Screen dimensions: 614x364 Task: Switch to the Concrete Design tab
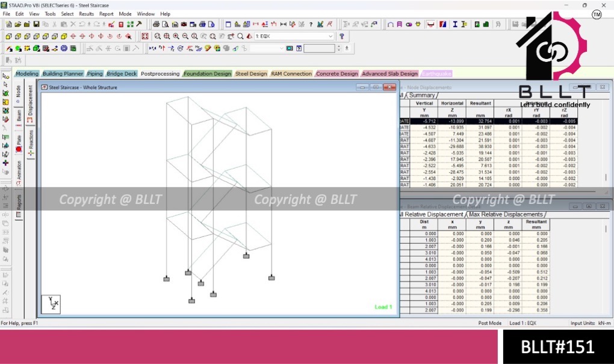click(336, 73)
